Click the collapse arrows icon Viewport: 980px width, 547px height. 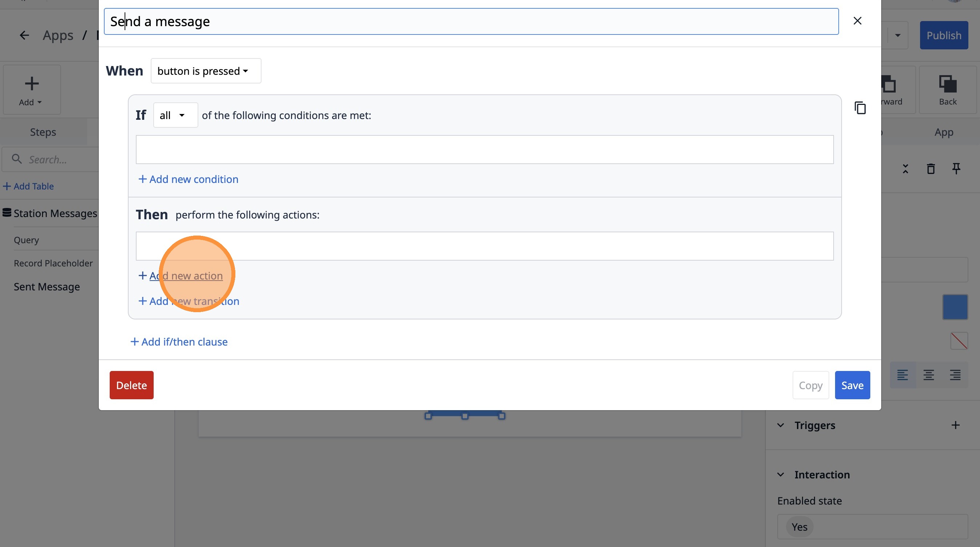tap(905, 168)
